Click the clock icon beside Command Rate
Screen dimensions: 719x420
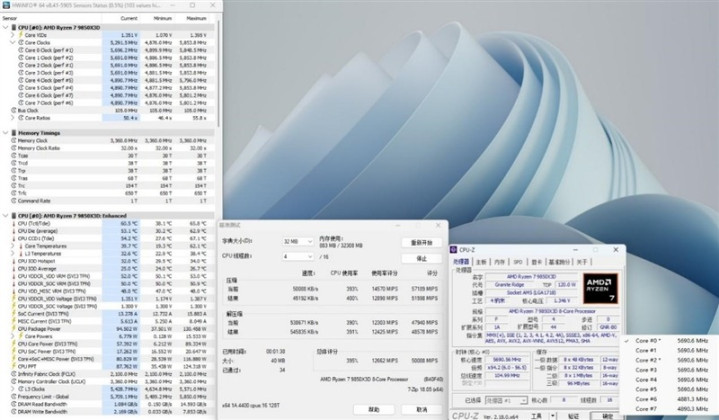point(14,201)
